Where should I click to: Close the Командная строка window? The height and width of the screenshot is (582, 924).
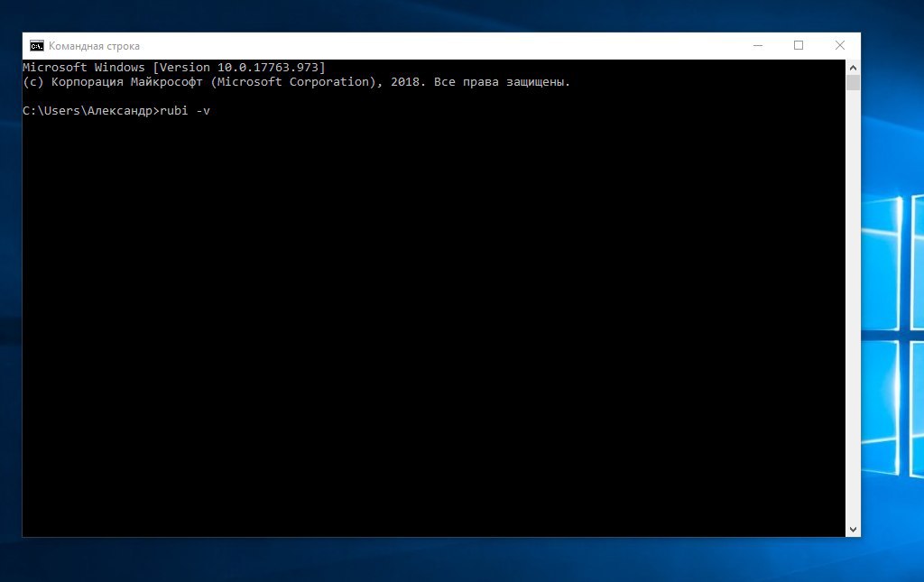pyautogui.click(x=840, y=45)
